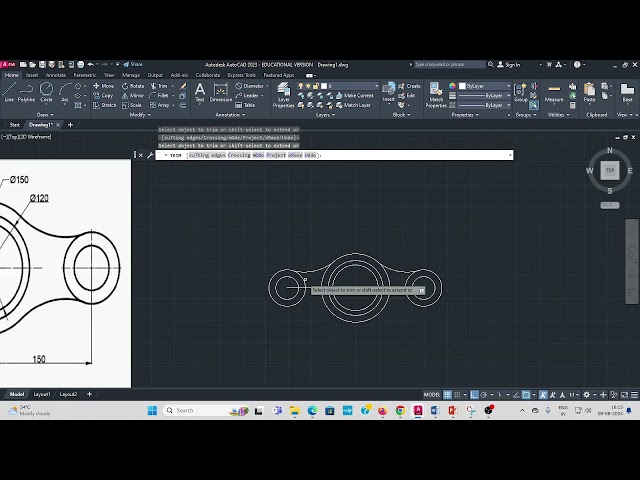Select the Polyline tool
The width and height of the screenshot is (640, 480).
[26, 92]
